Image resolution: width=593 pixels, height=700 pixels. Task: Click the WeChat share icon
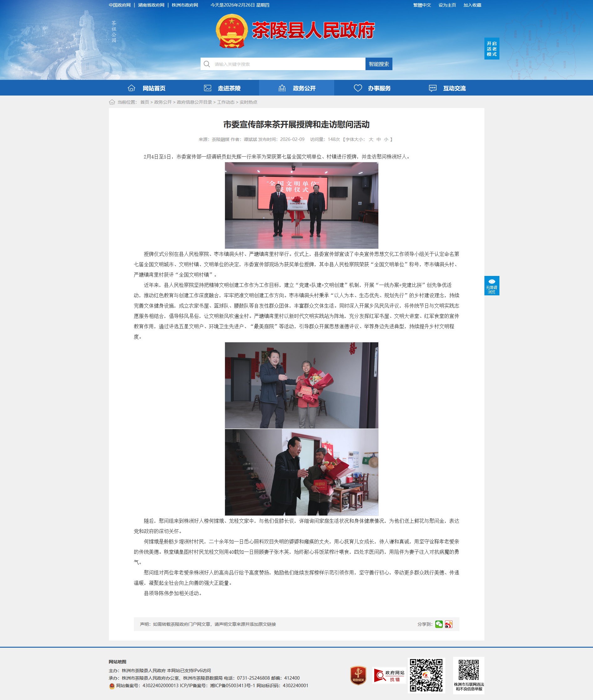(x=439, y=624)
